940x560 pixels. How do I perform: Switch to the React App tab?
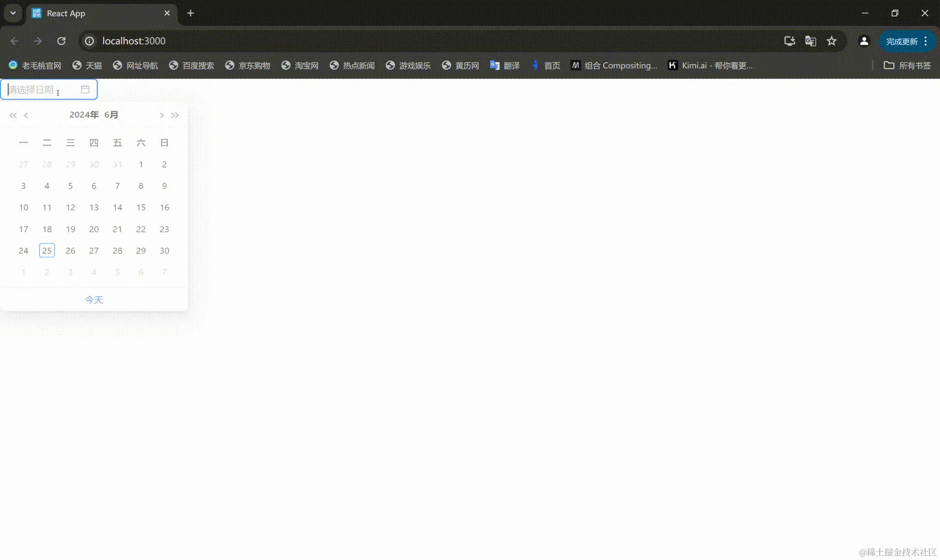pyautogui.click(x=73, y=13)
